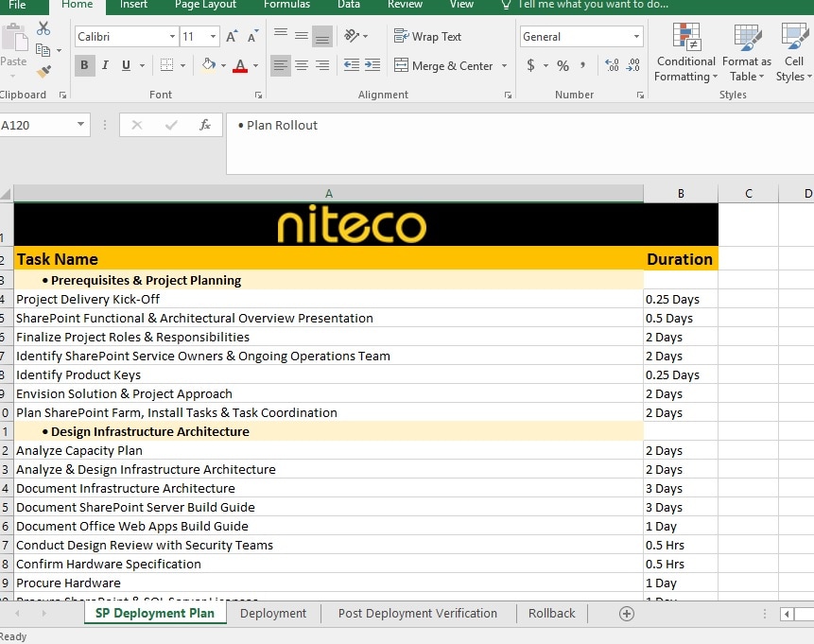Open Clipboard pane launcher
This screenshot has height=644, width=814.
coord(62,96)
